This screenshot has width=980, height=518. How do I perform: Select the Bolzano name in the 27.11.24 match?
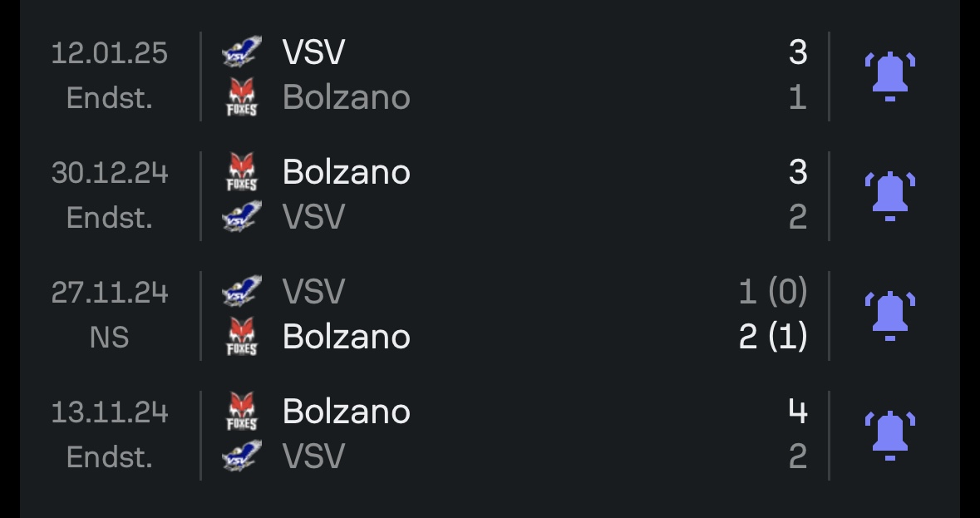(x=346, y=337)
